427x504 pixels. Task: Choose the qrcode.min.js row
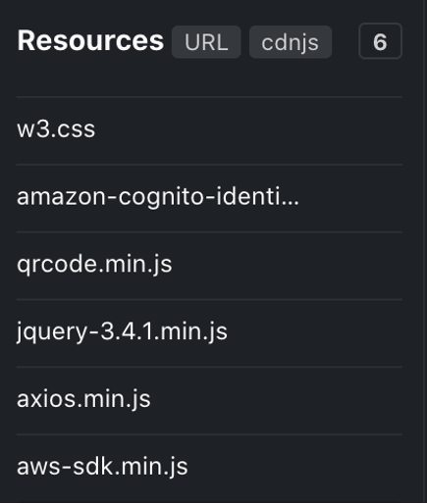(209, 266)
